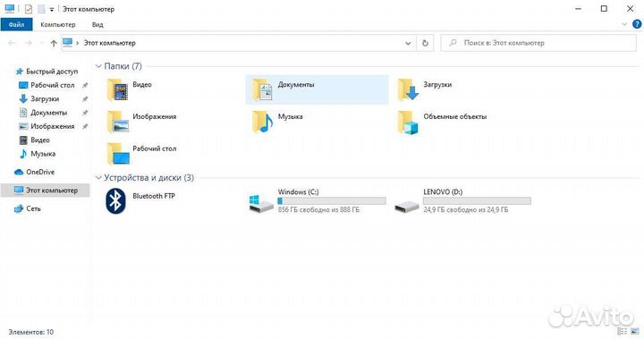This screenshot has height=339, width=644.
Task: Click the forward navigation arrow
Action: pyautogui.click(x=28, y=43)
